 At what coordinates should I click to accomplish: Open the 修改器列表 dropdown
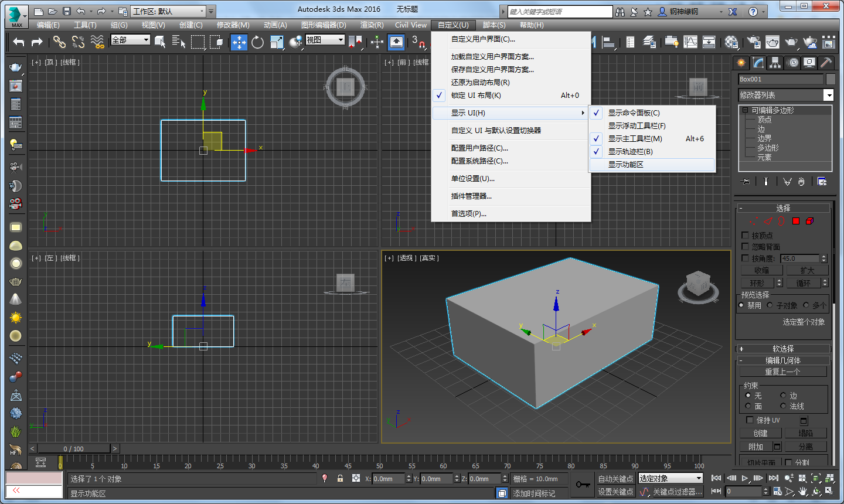tap(786, 95)
